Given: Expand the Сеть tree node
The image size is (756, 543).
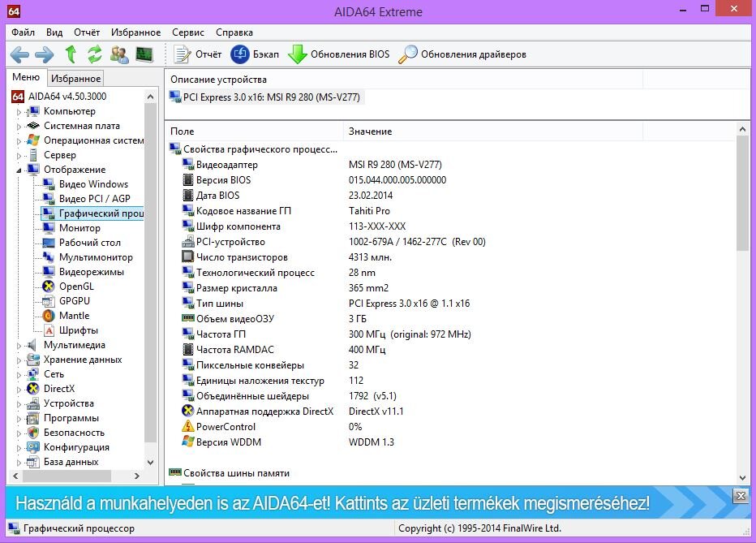Looking at the screenshot, I should pyautogui.click(x=19, y=375).
